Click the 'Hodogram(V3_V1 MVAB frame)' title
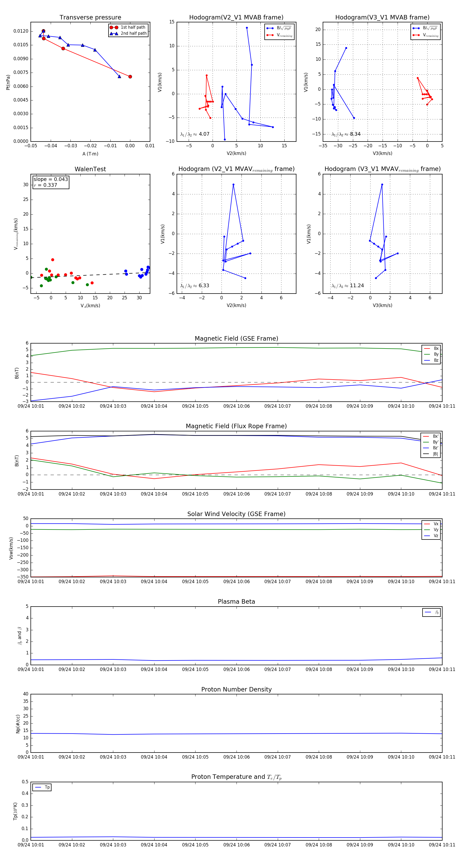Screen dimensions: 473x868 [382, 18]
